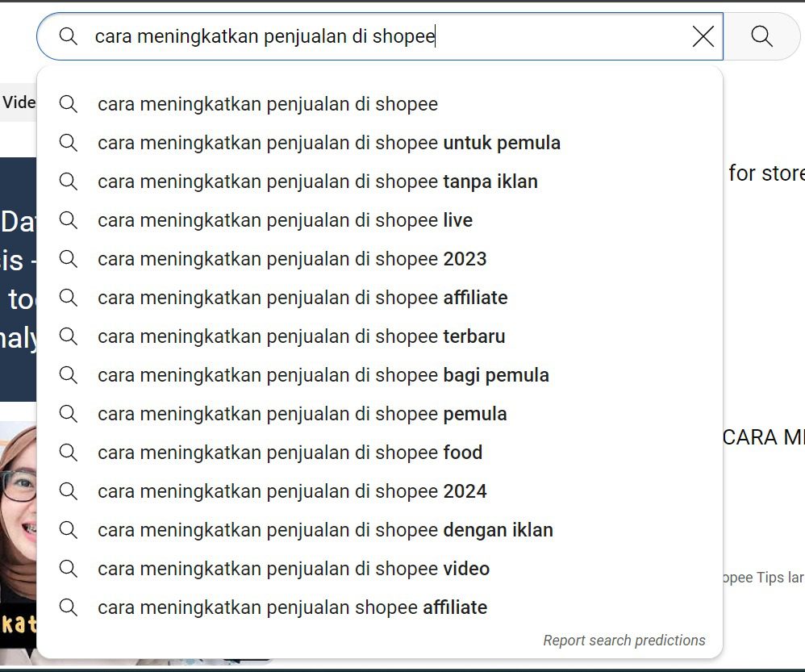Viewport: 805px width, 672px height.
Task: Click magnifier icon next to the '2024' suggestion
Action: point(69,491)
